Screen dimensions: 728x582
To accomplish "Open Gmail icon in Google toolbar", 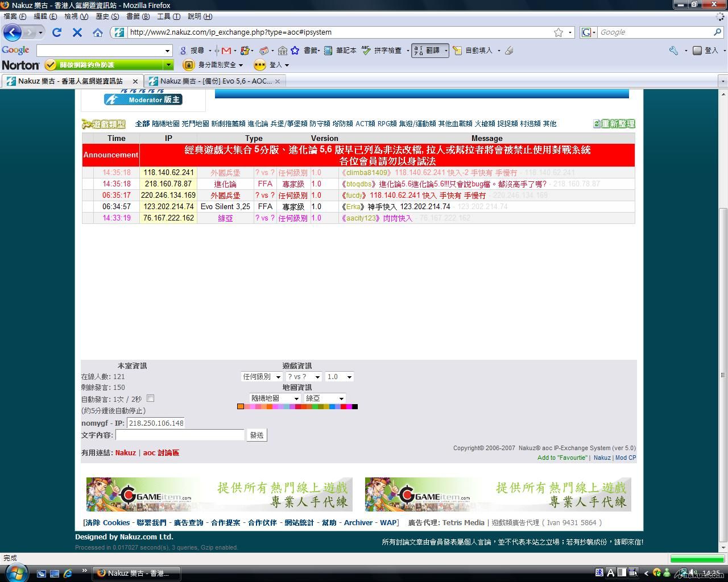I will tap(226, 51).
